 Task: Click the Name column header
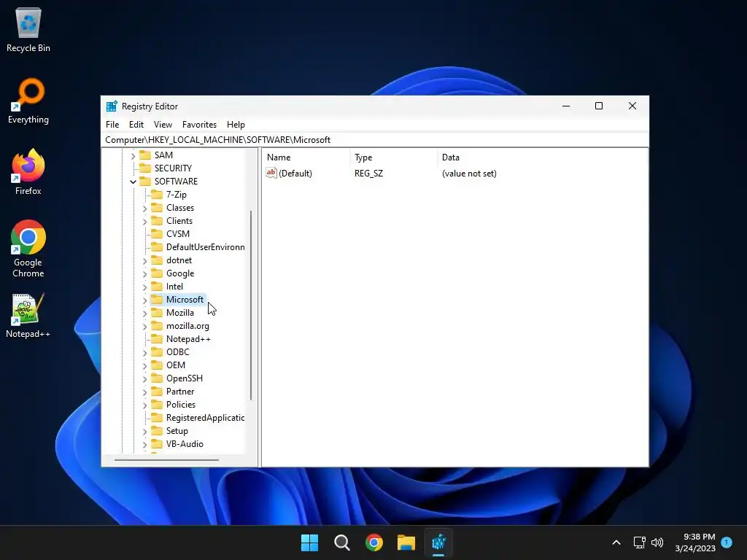(306, 157)
